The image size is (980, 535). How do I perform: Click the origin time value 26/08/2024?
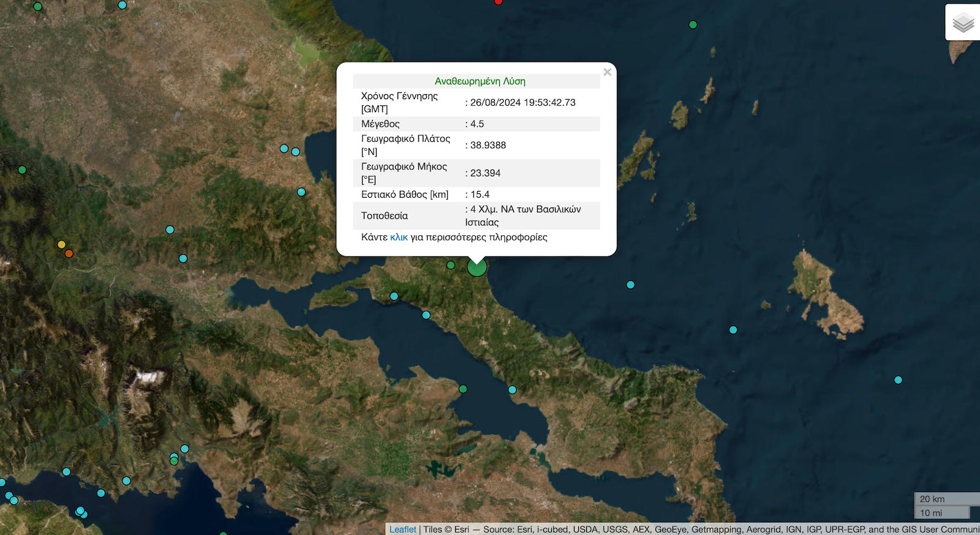522,102
